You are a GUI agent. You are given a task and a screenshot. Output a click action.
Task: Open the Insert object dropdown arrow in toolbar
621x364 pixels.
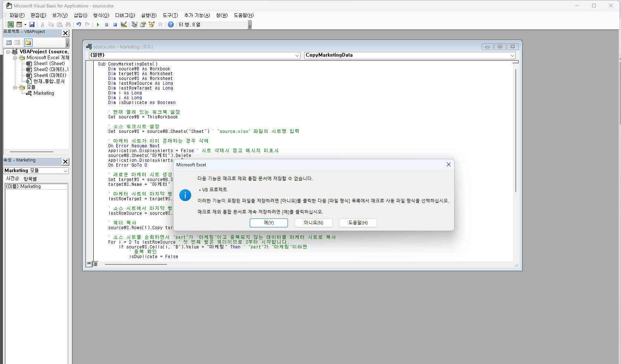[25, 24]
